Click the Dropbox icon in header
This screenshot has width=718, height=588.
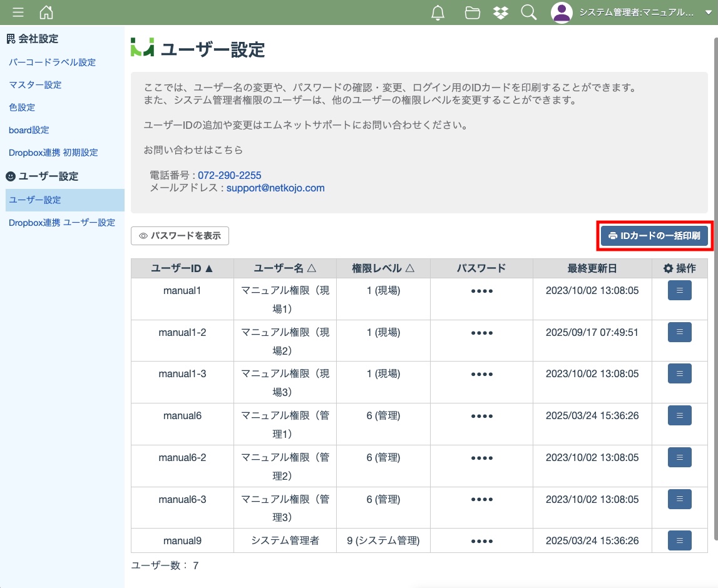pos(501,13)
